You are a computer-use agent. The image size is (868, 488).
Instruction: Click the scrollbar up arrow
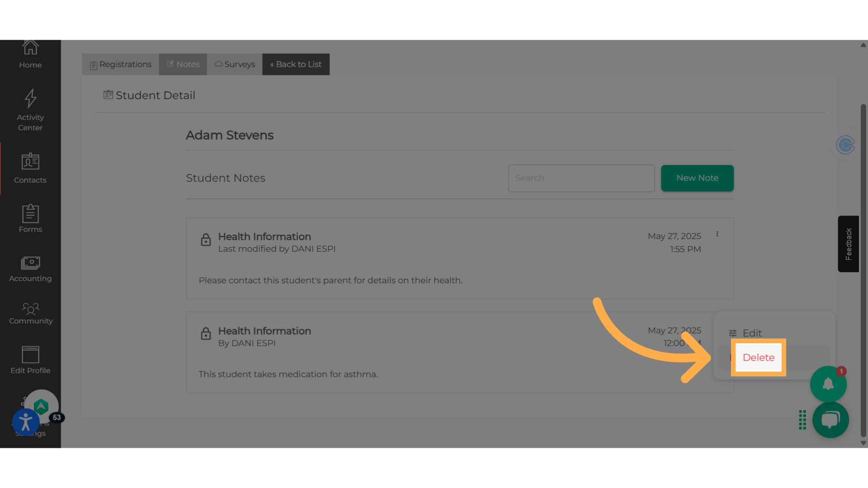tap(863, 45)
